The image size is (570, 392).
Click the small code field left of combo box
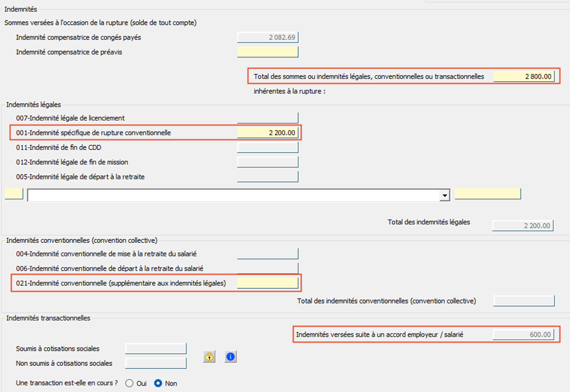[x=14, y=194]
